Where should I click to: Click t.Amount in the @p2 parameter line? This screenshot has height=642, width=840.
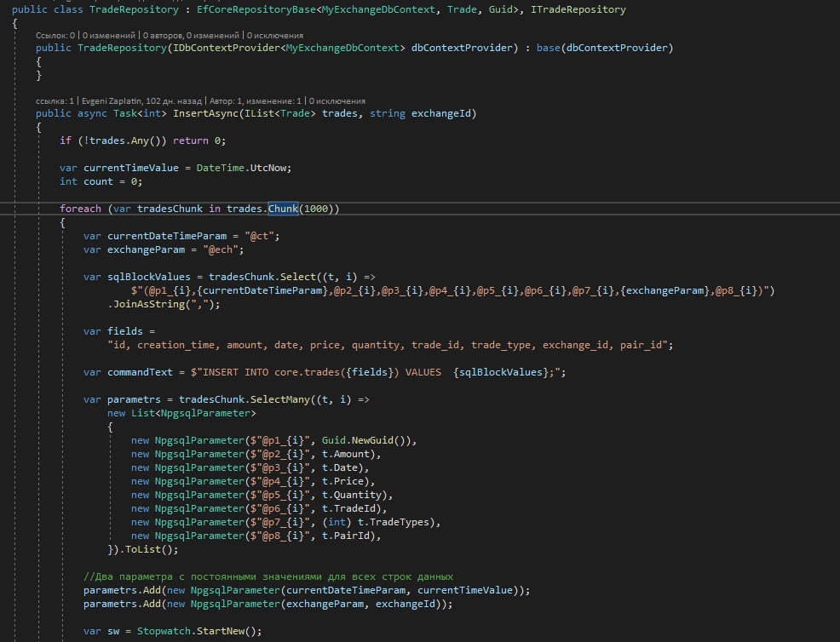(x=346, y=454)
